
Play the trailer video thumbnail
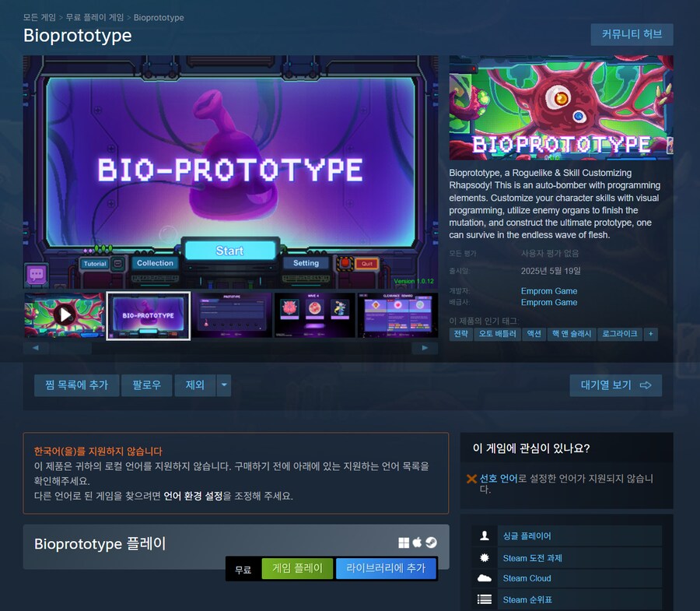pyautogui.click(x=65, y=315)
